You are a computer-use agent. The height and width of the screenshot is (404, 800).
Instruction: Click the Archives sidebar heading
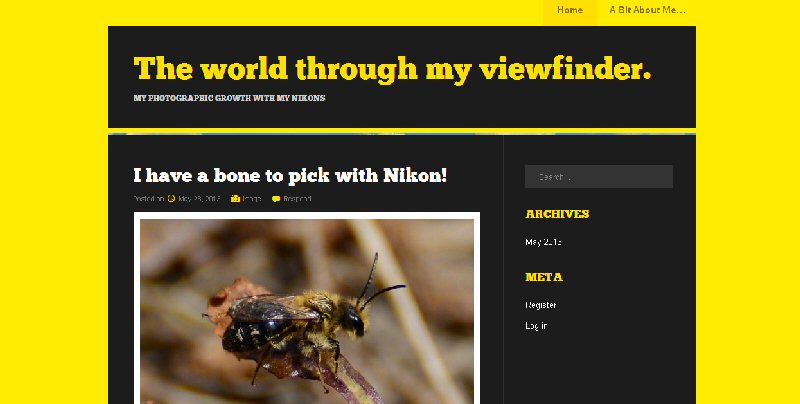[x=557, y=214]
